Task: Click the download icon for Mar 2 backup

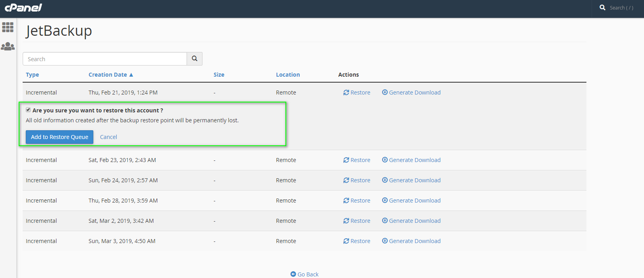Action: [x=385, y=220]
